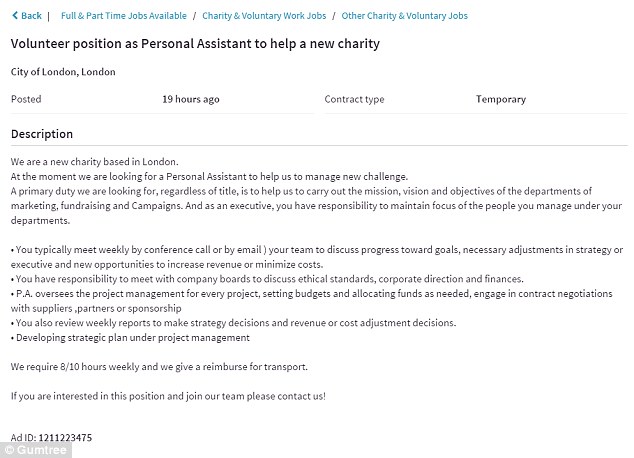
Task: Click the sentence about new charity in London
Action: [94, 162]
